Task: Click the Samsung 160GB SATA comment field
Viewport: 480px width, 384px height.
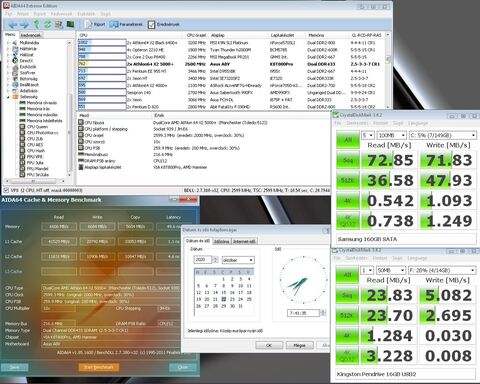Action: [x=406, y=239]
